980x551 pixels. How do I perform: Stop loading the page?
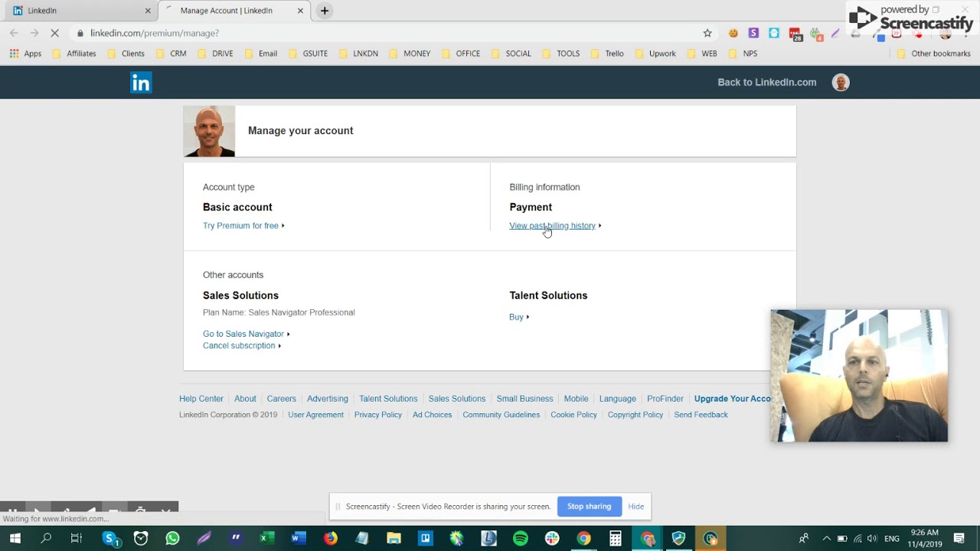pyautogui.click(x=54, y=33)
